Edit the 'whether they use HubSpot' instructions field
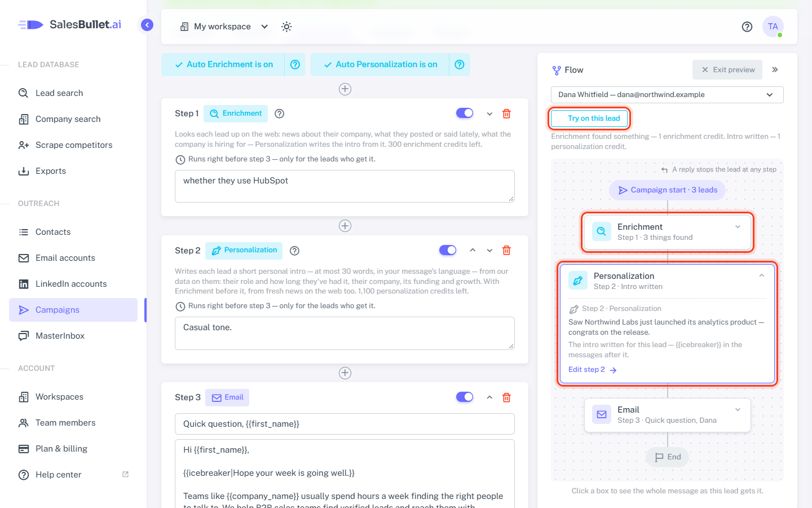Viewport: 812px width, 508px height. pos(345,186)
